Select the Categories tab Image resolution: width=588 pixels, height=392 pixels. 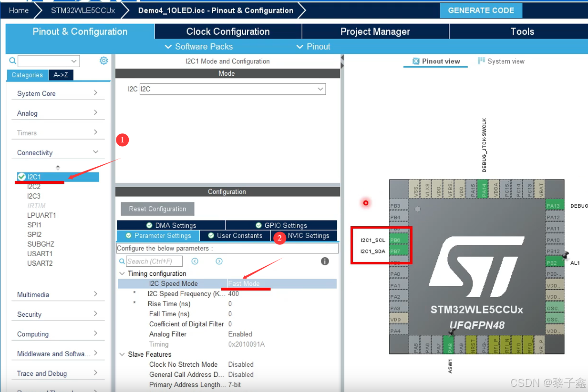point(27,75)
